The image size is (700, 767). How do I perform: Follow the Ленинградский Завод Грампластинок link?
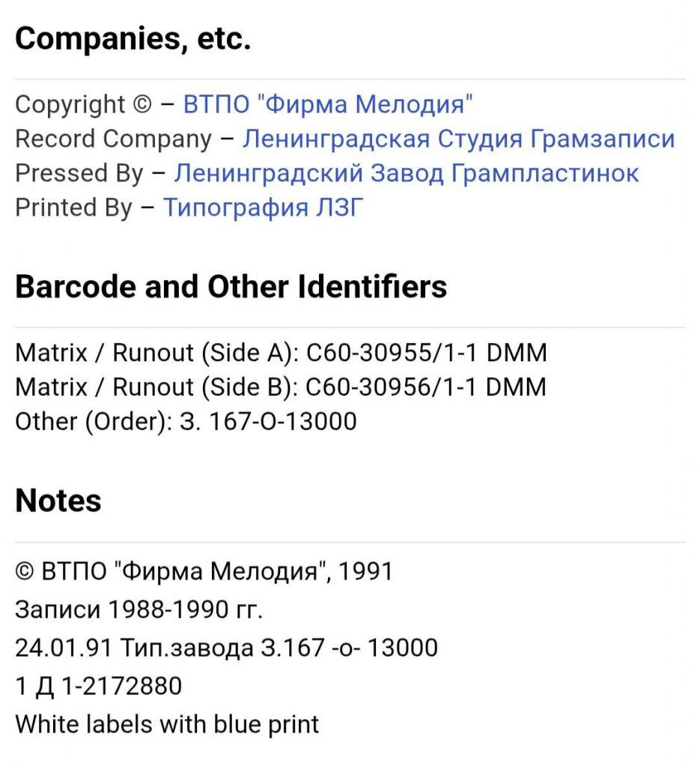(406, 173)
